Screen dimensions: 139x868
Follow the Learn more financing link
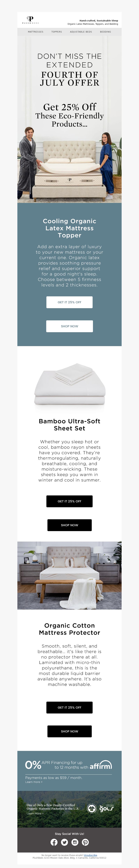point(34,782)
